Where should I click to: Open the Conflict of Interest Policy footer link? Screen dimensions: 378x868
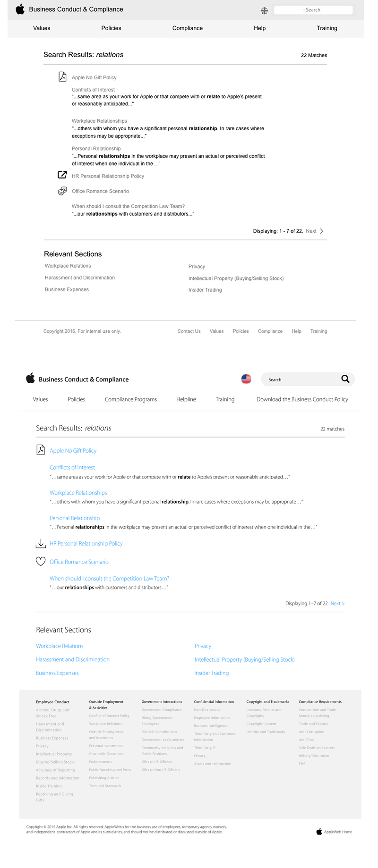(x=109, y=716)
